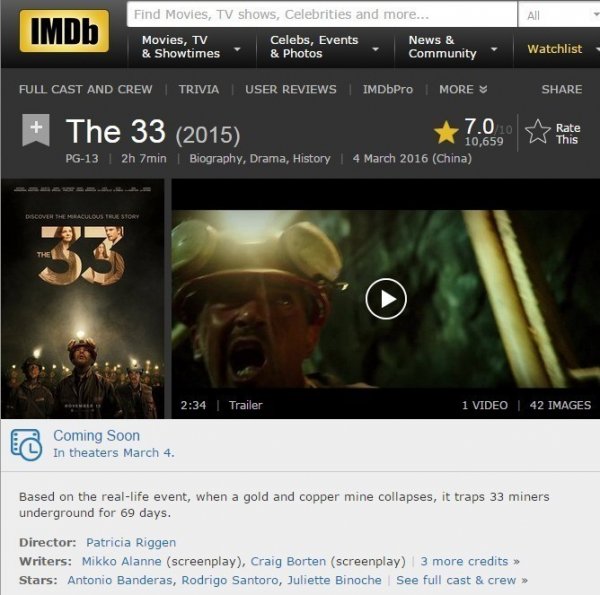This screenshot has width=600, height=595.
Task: Click the search movies input field
Action: 322,15
